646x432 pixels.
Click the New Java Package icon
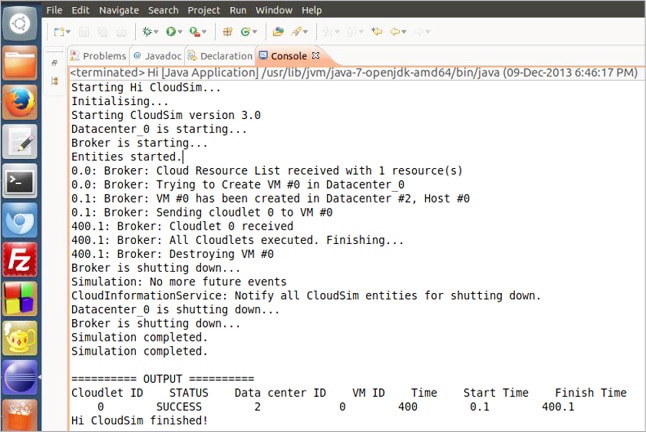(227, 32)
